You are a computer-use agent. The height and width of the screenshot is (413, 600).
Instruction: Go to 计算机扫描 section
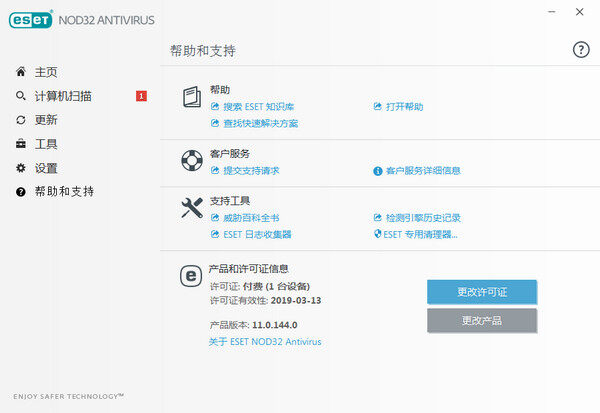[63, 96]
